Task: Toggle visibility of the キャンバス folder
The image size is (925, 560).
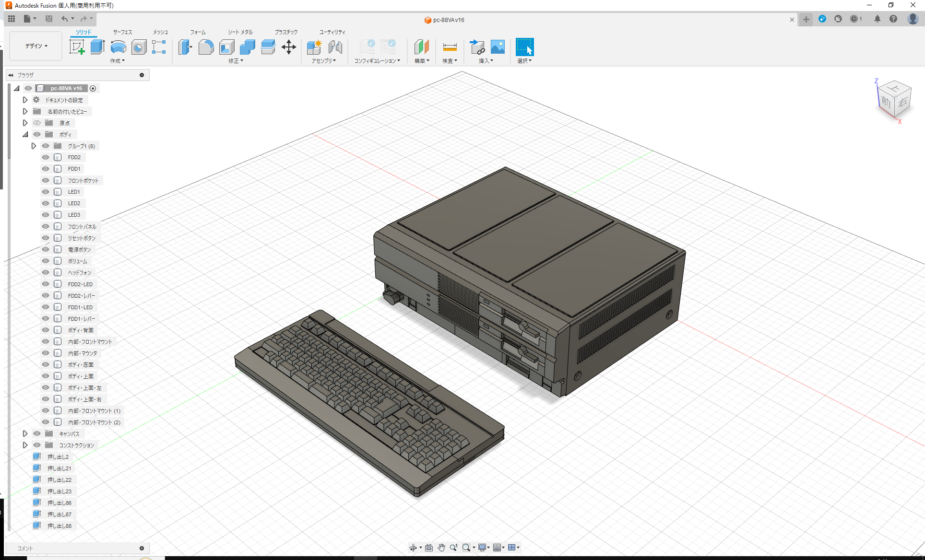Action: 37,433
